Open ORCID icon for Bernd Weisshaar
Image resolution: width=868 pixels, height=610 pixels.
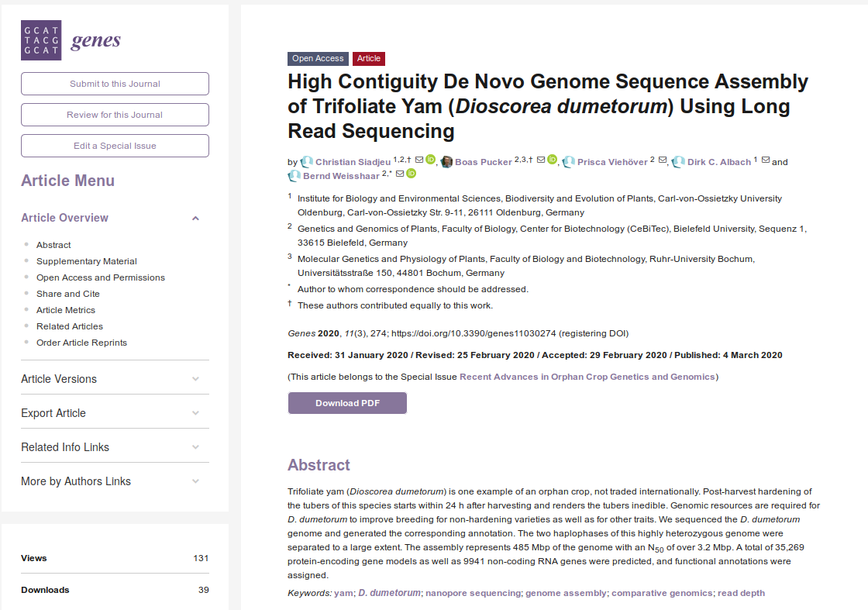point(412,174)
